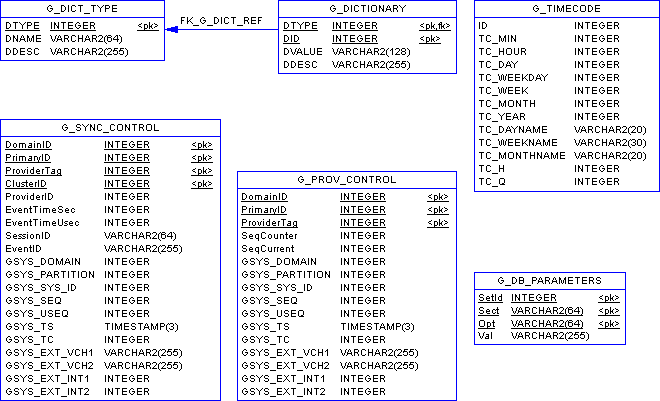
Task: Click the ClusterID column
Action: pos(26,184)
